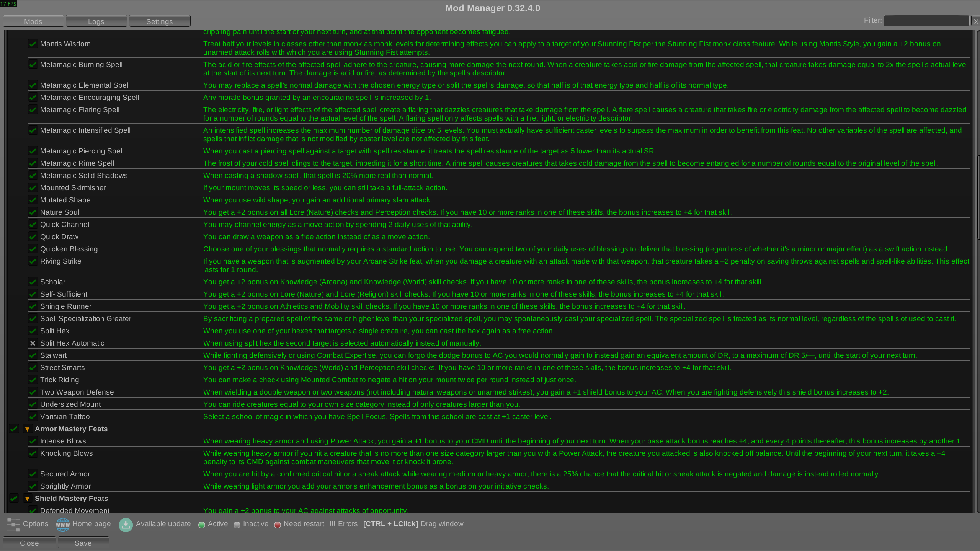The width and height of the screenshot is (980, 551).
Task: Click the Mod Manager 0.32.4.0 title
Action: point(493,8)
